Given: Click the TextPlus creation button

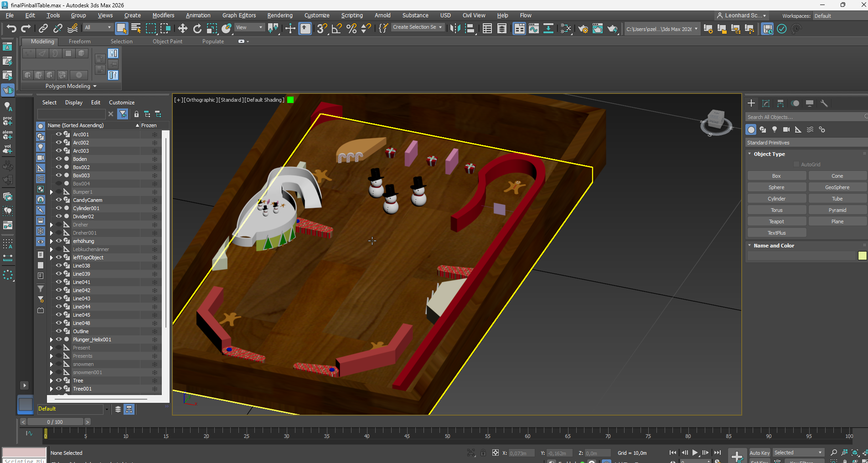Looking at the screenshot, I should pos(776,232).
